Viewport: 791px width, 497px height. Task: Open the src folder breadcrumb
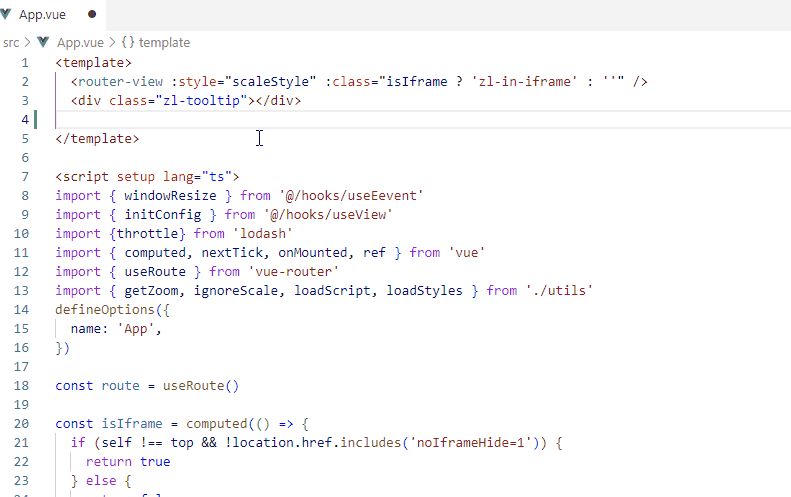(x=11, y=42)
